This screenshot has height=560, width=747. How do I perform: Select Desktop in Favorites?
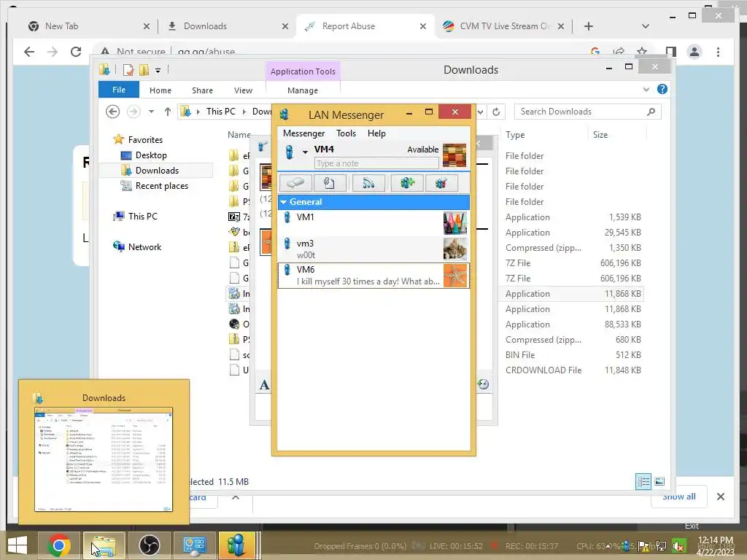[151, 155]
